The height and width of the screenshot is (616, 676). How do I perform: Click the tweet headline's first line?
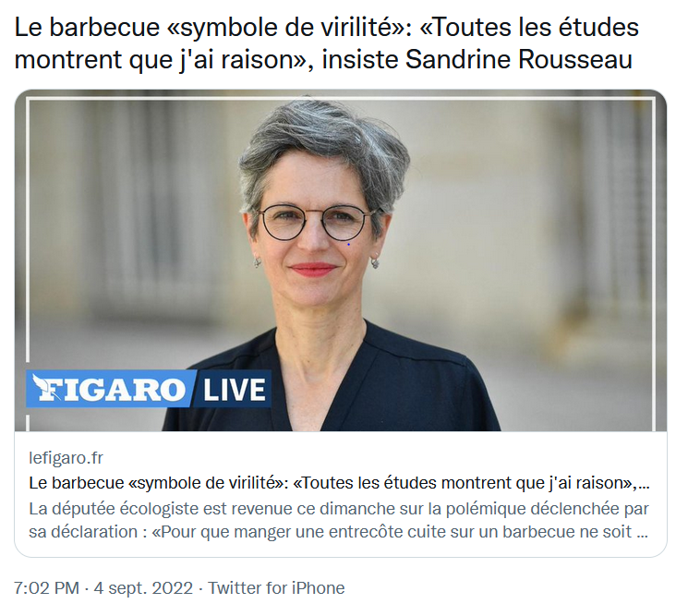pos(326,28)
